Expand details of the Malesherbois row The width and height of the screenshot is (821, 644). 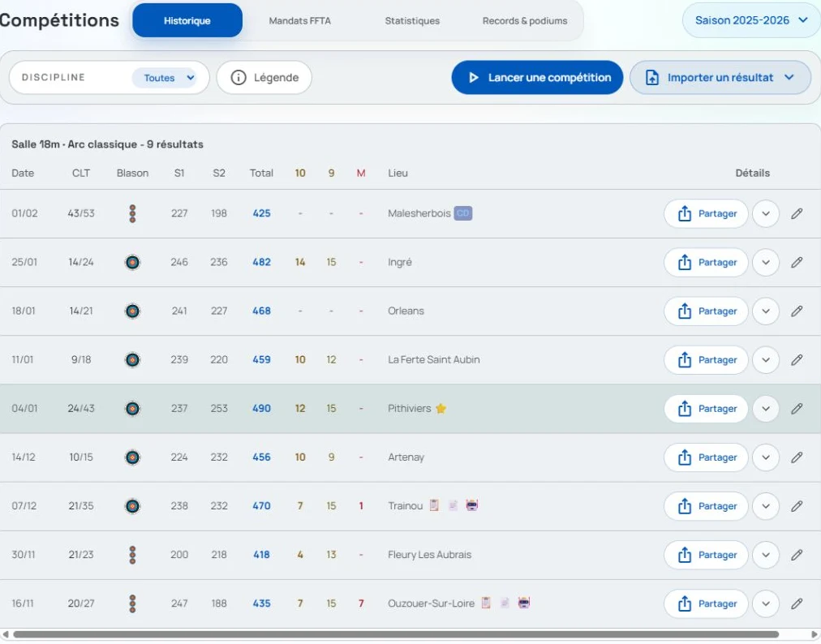click(766, 213)
